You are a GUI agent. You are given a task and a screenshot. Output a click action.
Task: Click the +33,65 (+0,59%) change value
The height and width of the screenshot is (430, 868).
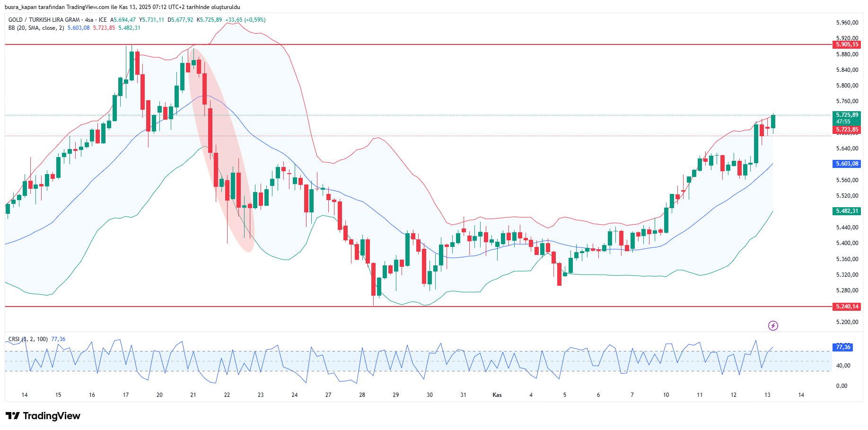click(x=245, y=20)
